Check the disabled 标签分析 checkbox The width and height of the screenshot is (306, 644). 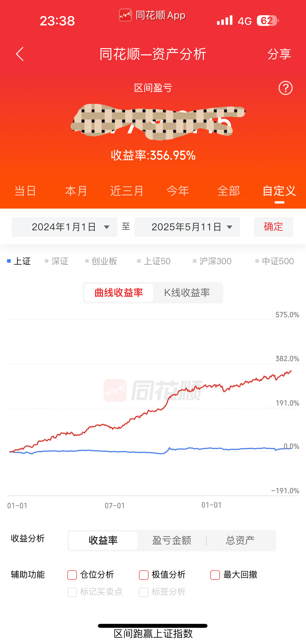tap(144, 592)
